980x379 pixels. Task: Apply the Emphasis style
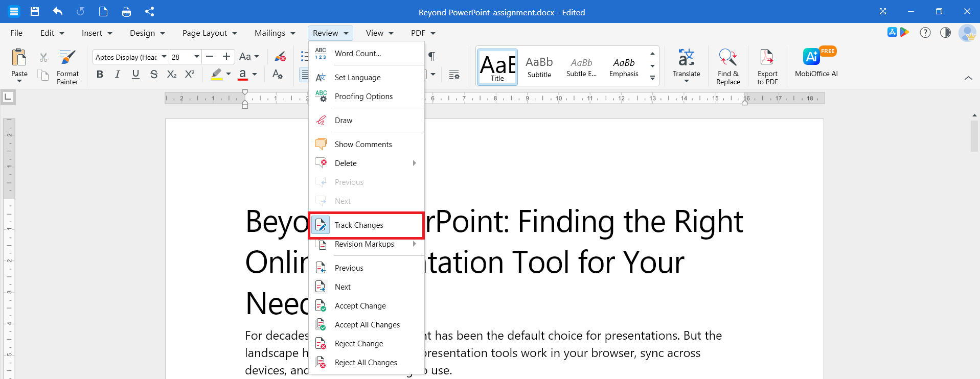pos(624,67)
